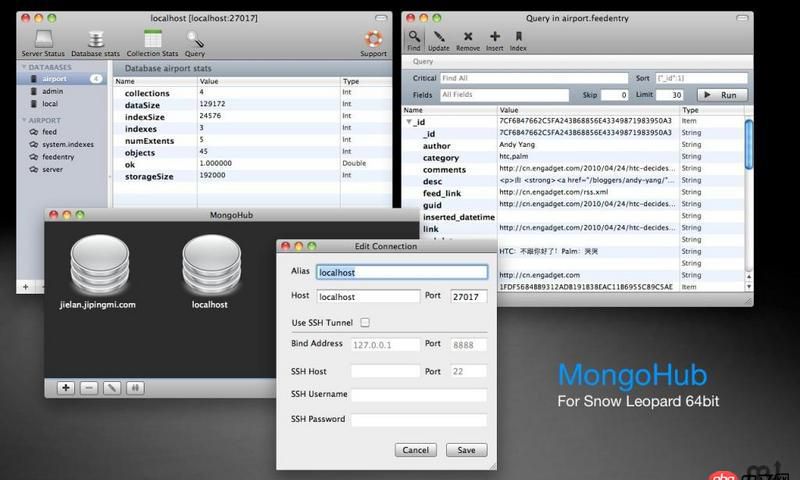Select the Insert tool in Query window
Image resolution: width=800 pixels, height=480 pixels.
494,40
